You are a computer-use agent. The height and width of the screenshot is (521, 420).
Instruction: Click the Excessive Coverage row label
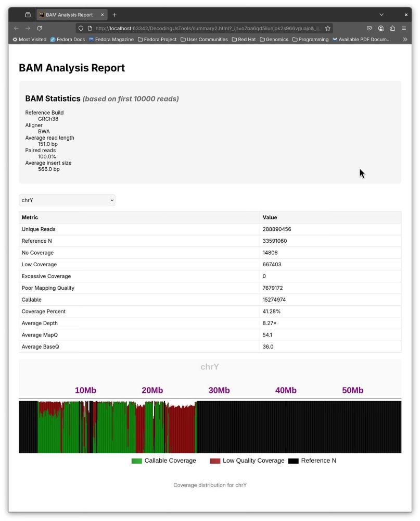coord(46,276)
